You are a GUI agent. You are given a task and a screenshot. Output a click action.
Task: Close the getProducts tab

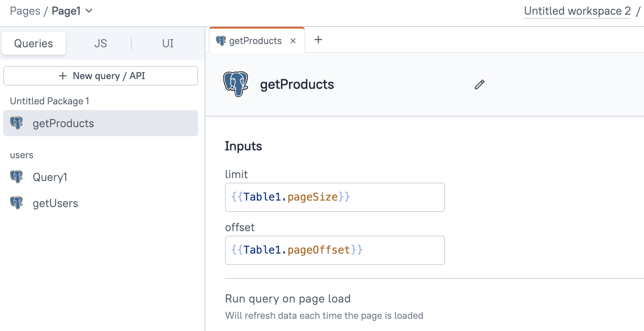(x=293, y=41)
